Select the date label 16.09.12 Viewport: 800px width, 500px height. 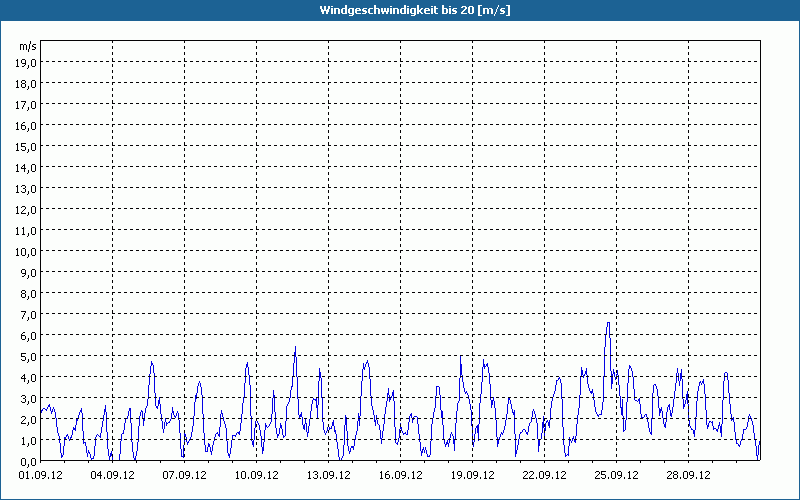[401, 475]
